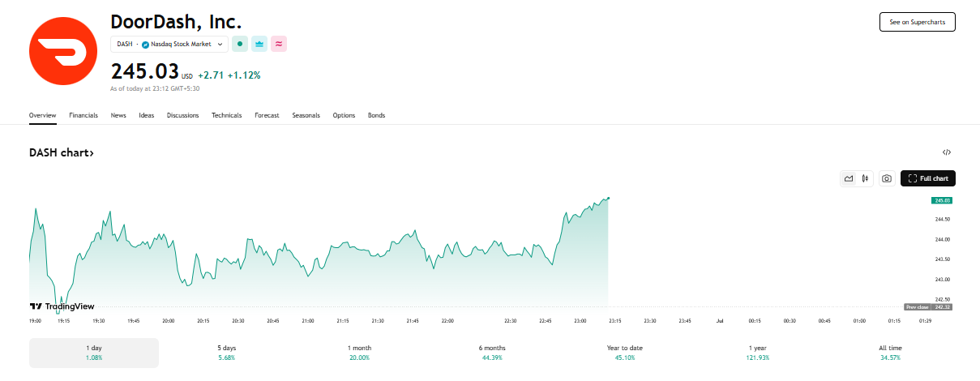
Task: Switch to candlestick chart style
Action: [866, 178]
